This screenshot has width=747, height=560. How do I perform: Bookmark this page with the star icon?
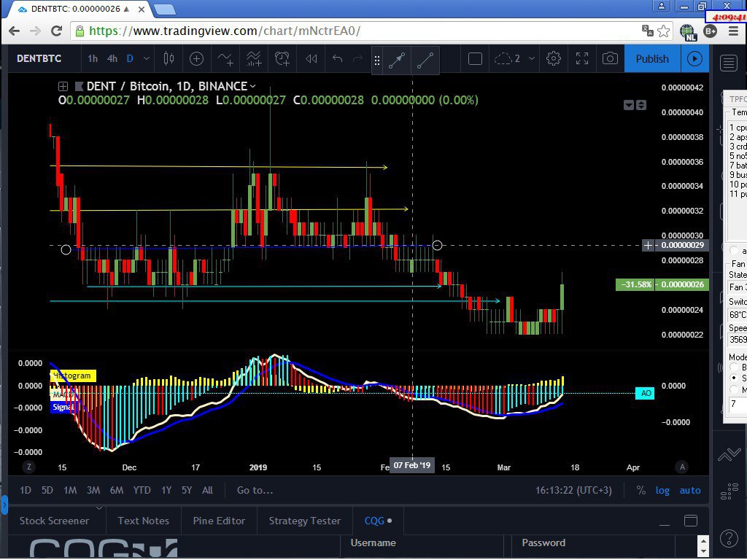663,31
